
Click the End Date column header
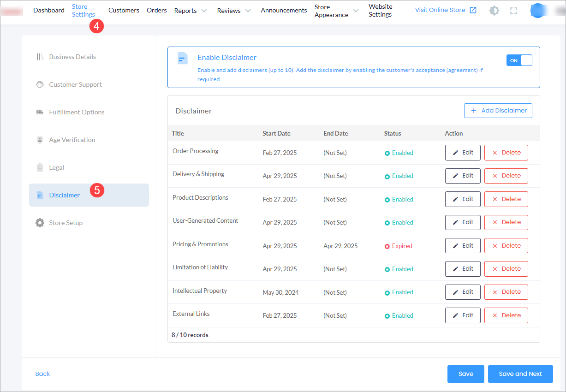coord(335,133)
